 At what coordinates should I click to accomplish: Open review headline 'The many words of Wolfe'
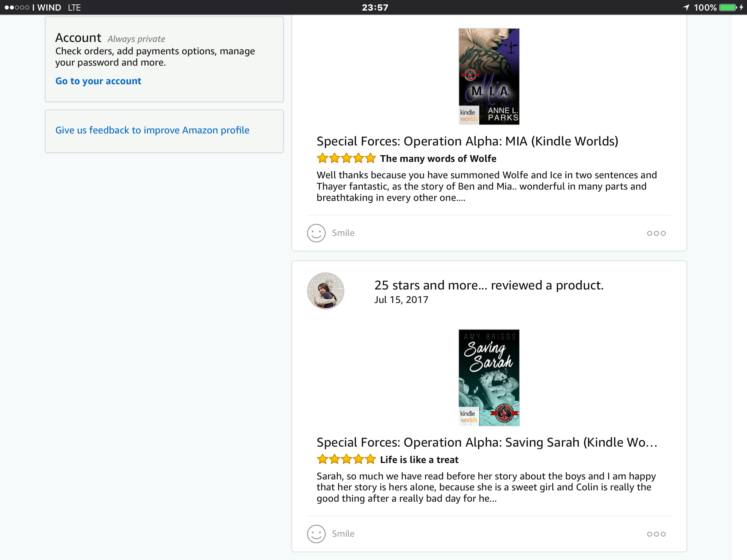coord(438,159)
